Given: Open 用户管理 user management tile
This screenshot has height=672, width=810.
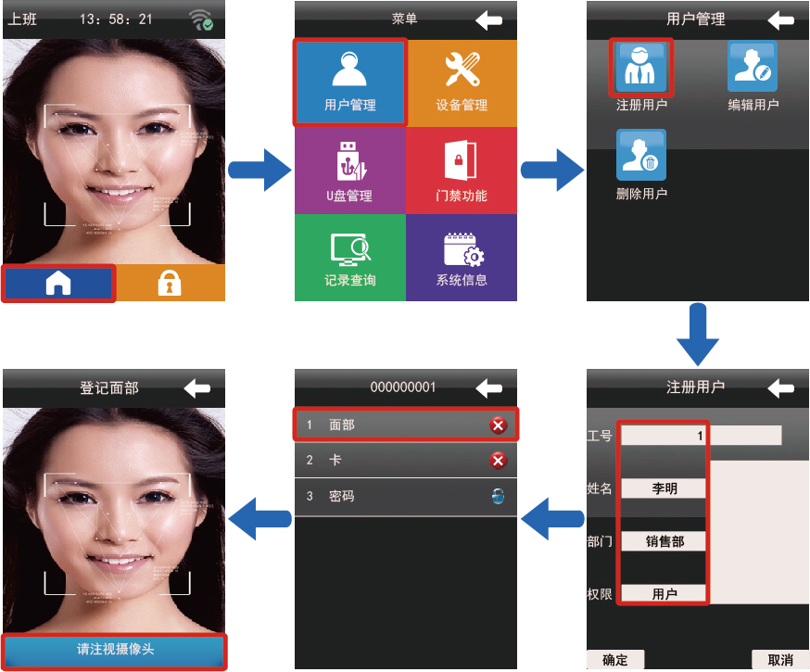Looking at the screenshot, I should tap(350, 82).
